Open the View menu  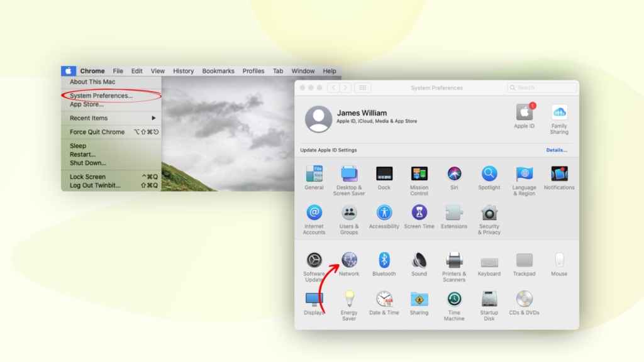click(x=158, y=70)
